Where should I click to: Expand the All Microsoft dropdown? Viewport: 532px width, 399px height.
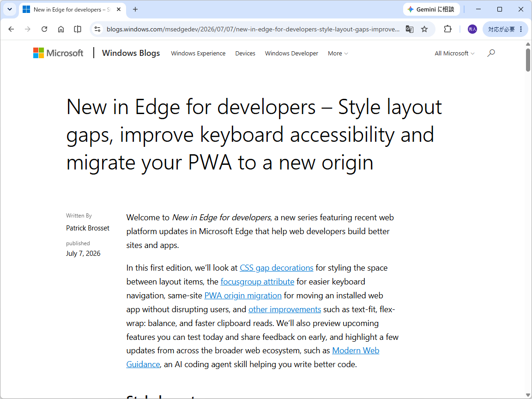[454, 53]
